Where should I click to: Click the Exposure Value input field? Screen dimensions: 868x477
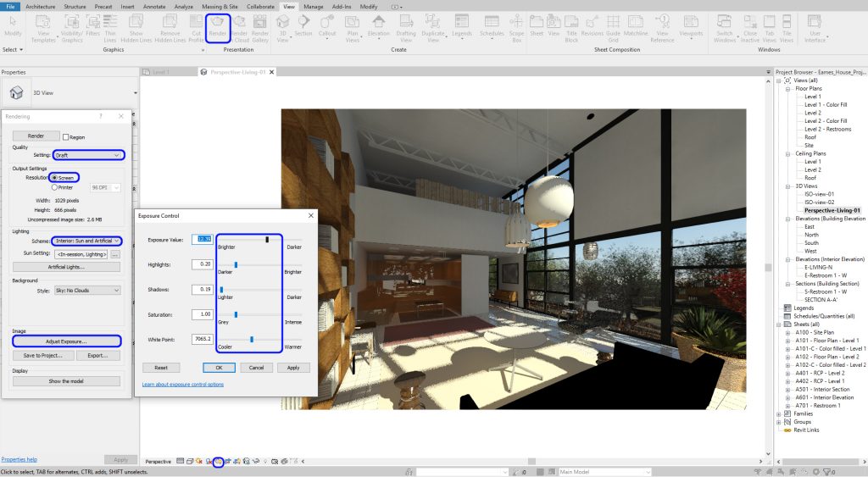[203, 240]
